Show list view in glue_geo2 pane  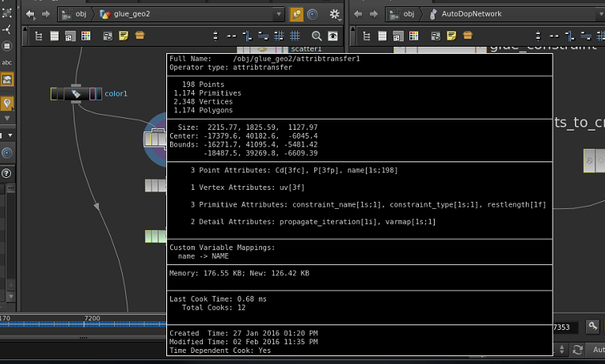point(55,36)
